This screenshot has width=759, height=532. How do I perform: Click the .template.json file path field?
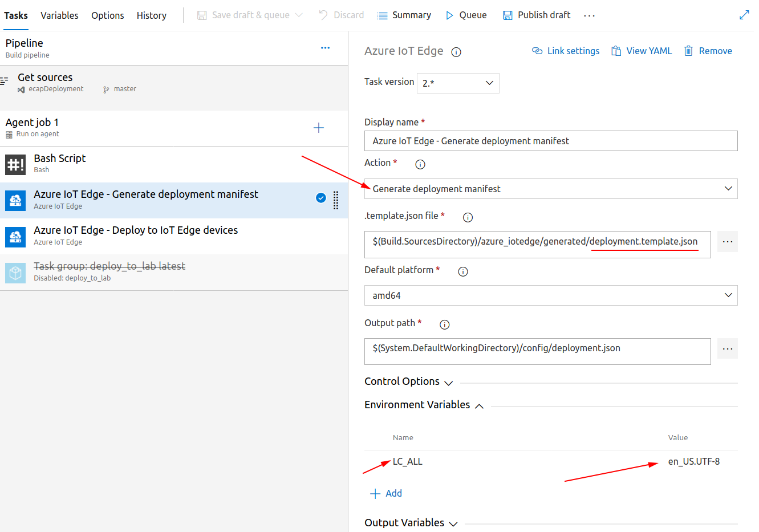tap(538, 244)
